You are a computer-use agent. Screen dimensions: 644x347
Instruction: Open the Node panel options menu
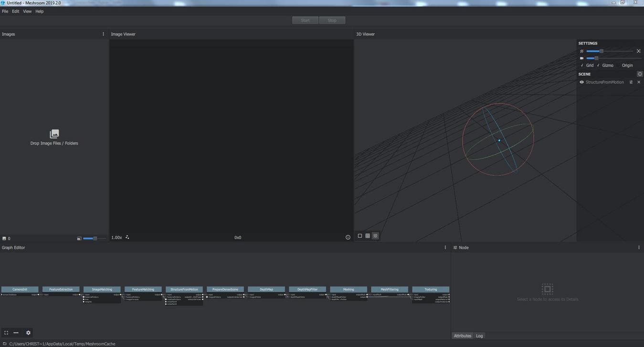coord(639,247)
